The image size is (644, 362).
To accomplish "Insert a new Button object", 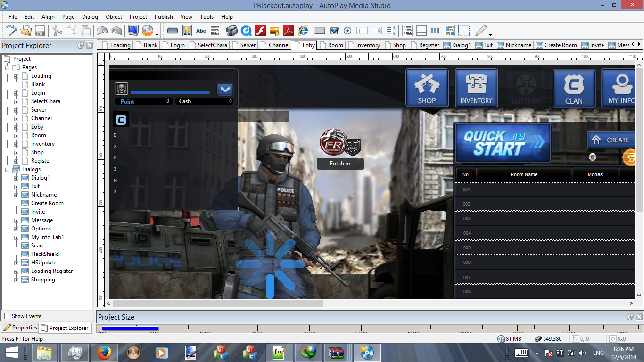I will click(x=173, y=31).
